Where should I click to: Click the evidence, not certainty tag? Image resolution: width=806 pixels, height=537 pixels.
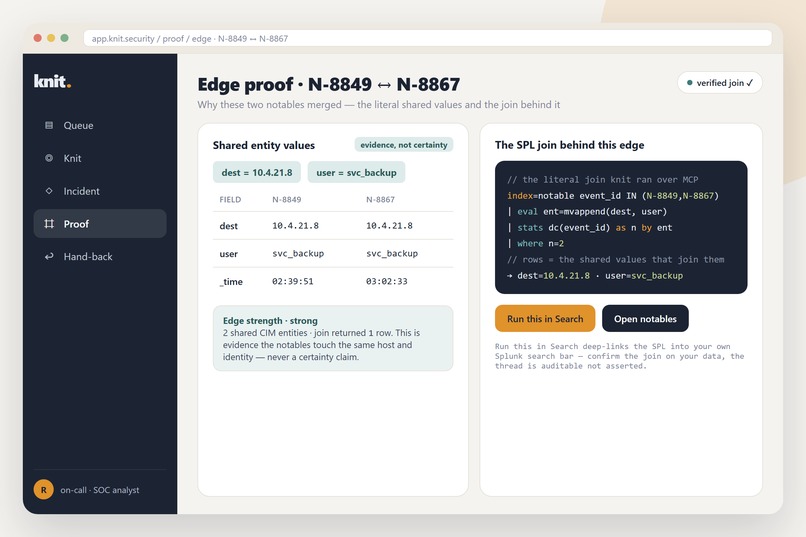(x=404, y=145)
